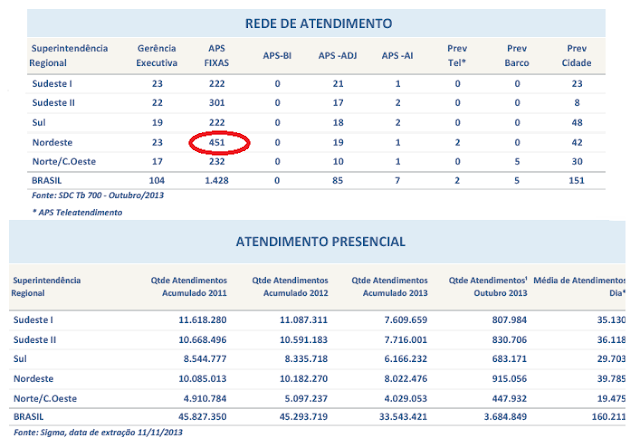Select the "APS FIXAS" column header

point(217,56)
